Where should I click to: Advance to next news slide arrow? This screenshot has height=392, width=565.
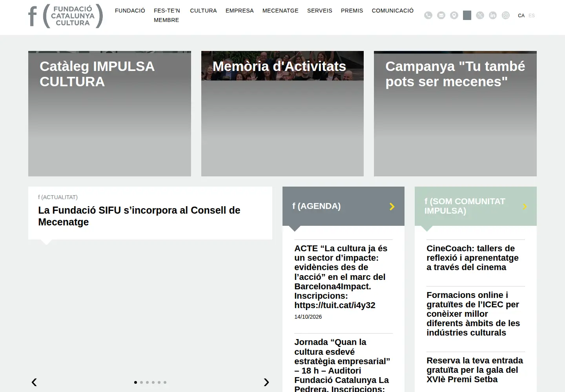[266, 382]
